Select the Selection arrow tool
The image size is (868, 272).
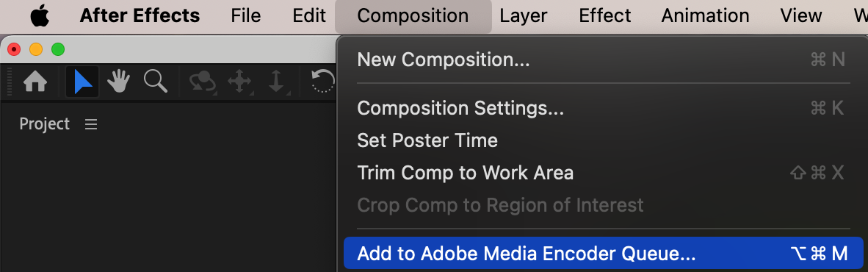82,82
